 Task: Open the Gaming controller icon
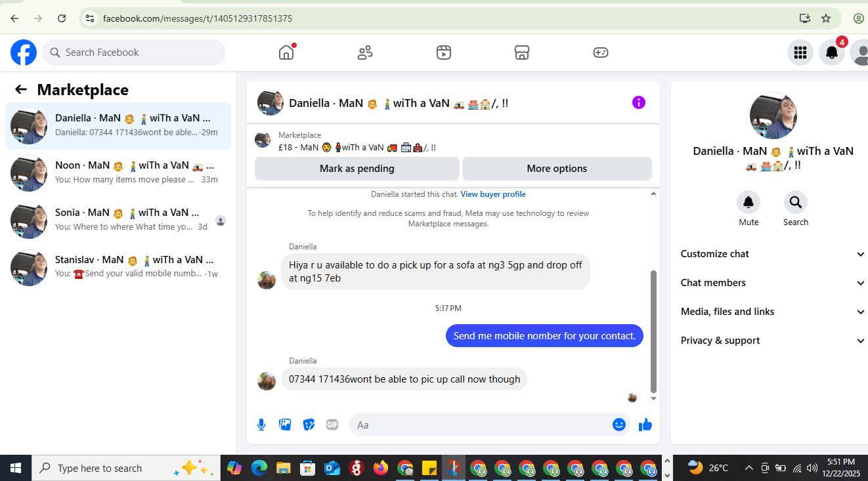pyautogui.click(x=601, y=52)
